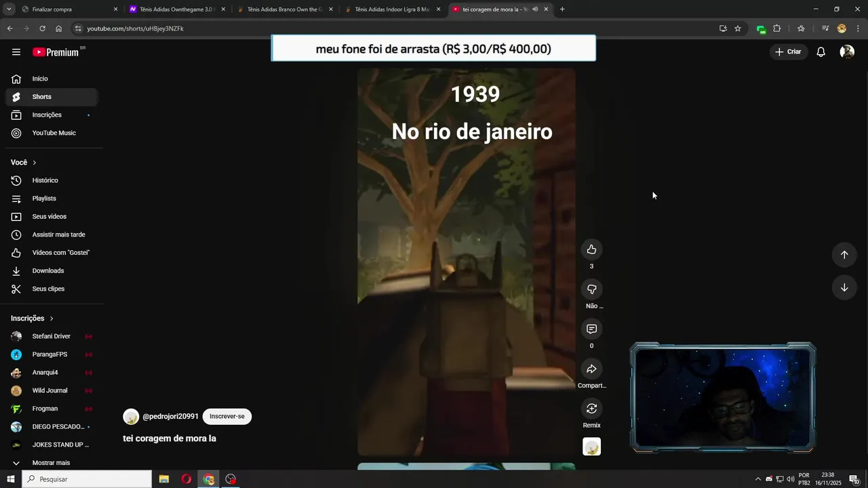Image resolution: width=868 pixels, height=488 pixels.
Task: Click the browser home button
Action: click(59, 28)
